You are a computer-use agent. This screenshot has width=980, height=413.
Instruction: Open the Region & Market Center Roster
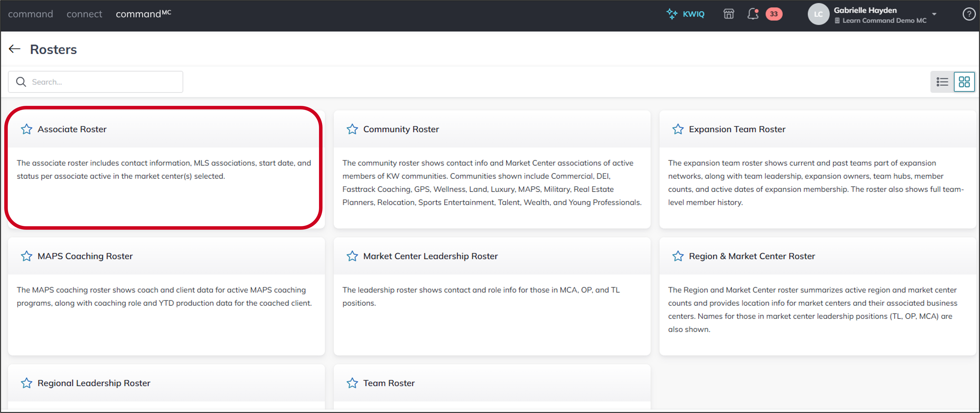[x=752, y=256]
